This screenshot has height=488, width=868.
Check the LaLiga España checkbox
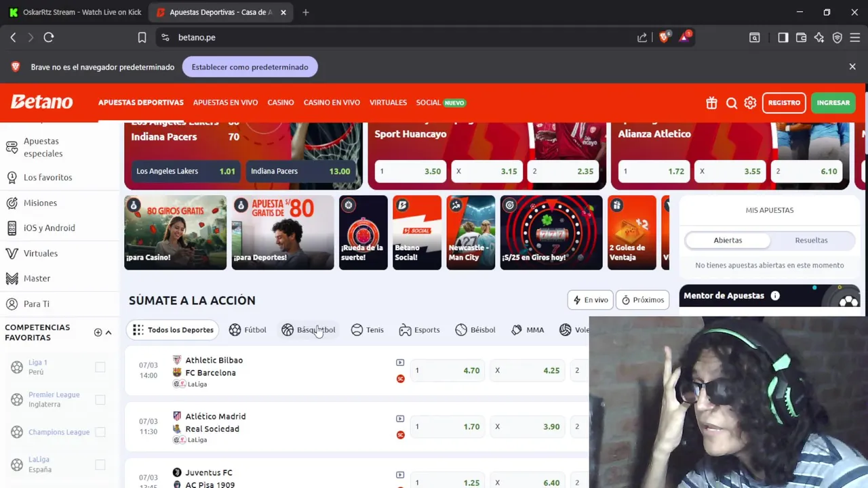100,465
